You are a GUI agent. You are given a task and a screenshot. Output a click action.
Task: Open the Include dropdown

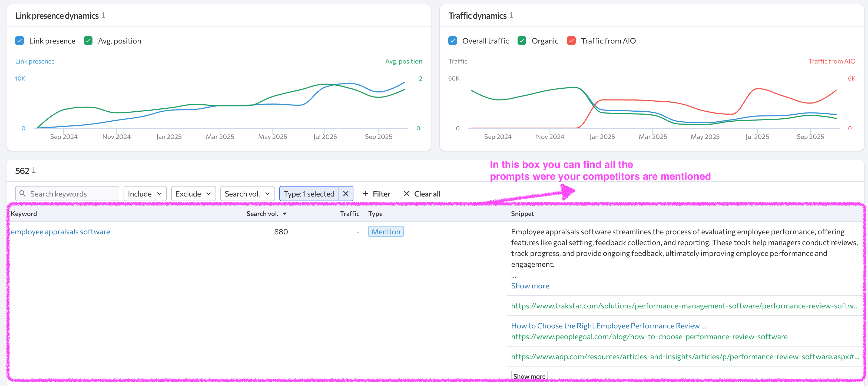click(x=145, y=194)
